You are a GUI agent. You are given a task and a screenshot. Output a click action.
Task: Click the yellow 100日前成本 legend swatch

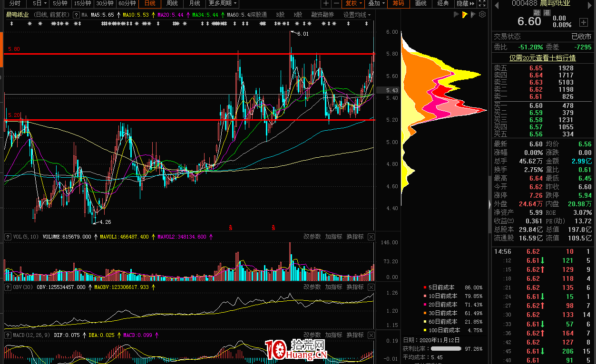point(425,330)
